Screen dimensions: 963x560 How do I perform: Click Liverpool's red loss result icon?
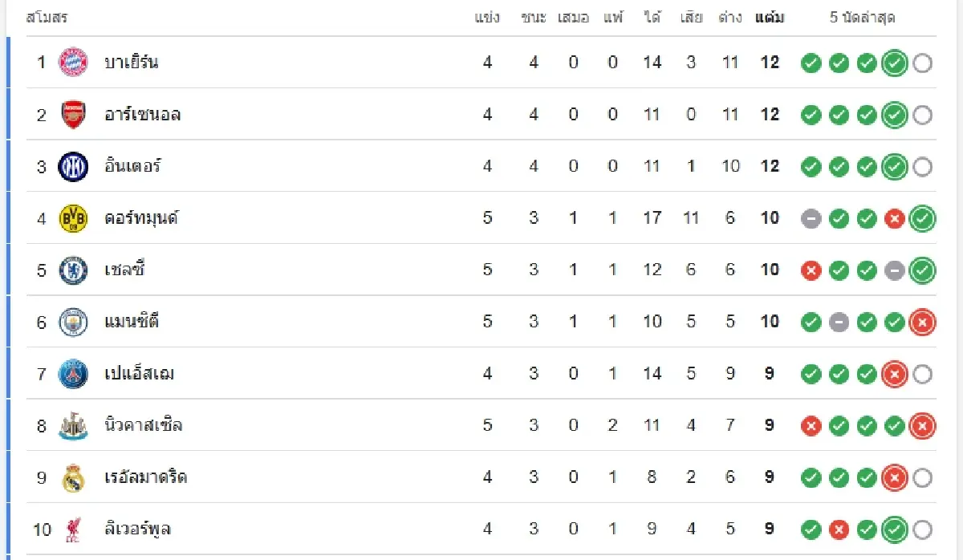[x=839, y=530]
